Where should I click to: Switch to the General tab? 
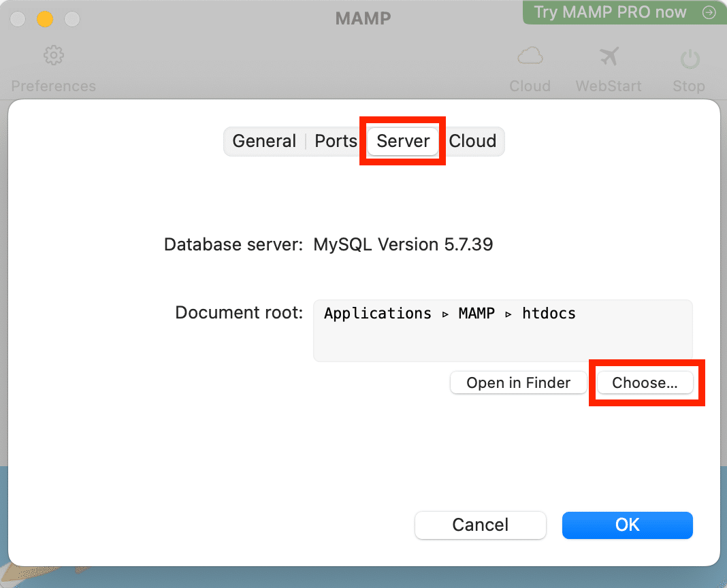point(264,141)
